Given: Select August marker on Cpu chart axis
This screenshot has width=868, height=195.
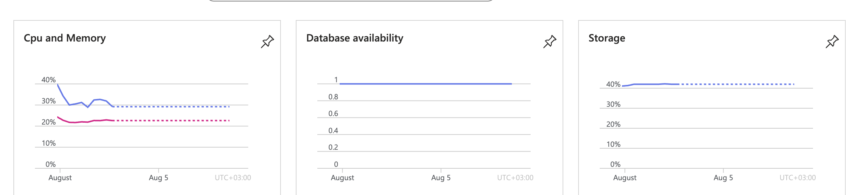Looking at the screenshot, I should point(60,178).
